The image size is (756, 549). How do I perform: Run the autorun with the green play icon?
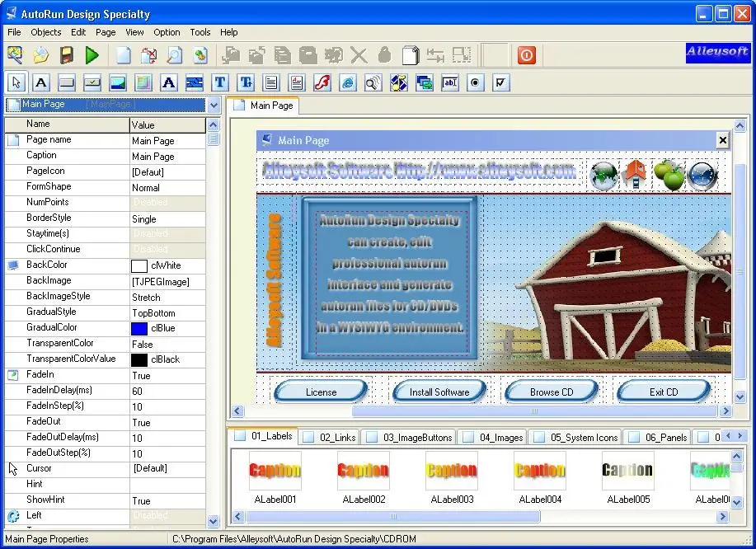pyautogui.click(x=92, y=55)
